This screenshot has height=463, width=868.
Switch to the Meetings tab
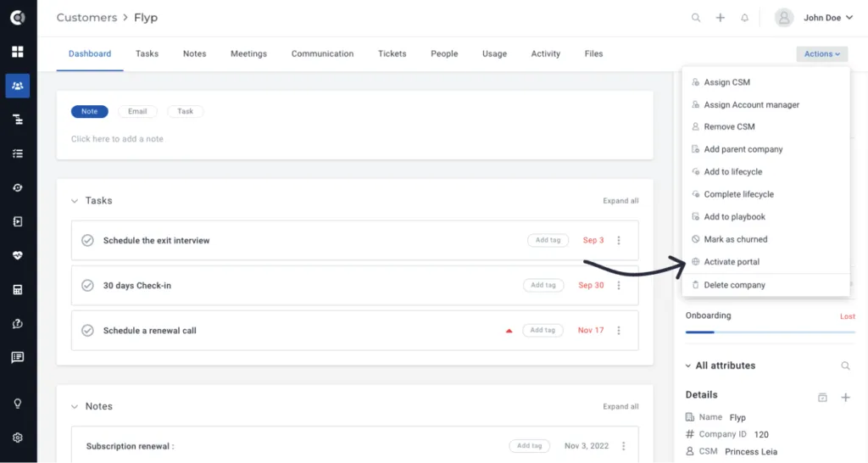coord(248,53)
